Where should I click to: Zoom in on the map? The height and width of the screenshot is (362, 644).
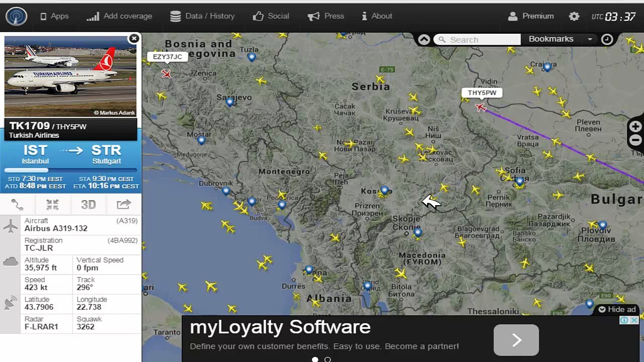pos(635,127)
